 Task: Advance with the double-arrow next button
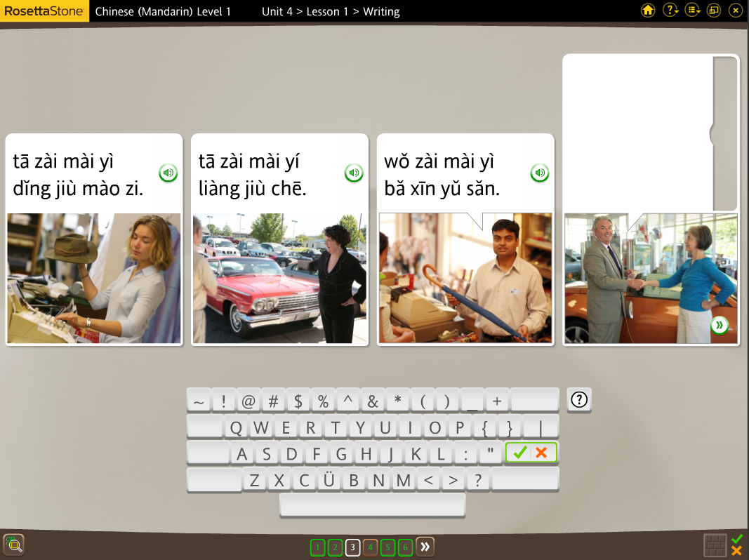(x=425, y=547)
